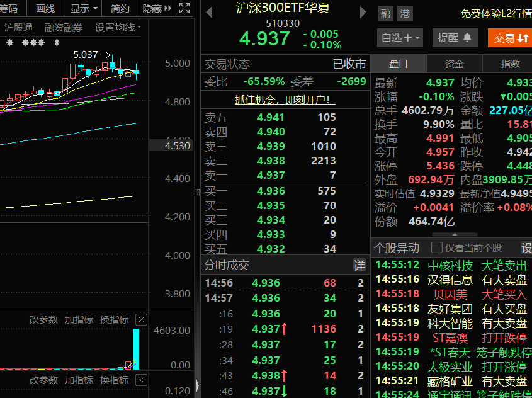Click the 港 Hong Kong connect badge
Screen dimensions: 532x398
pyautogui.click(x=405, y=14)
